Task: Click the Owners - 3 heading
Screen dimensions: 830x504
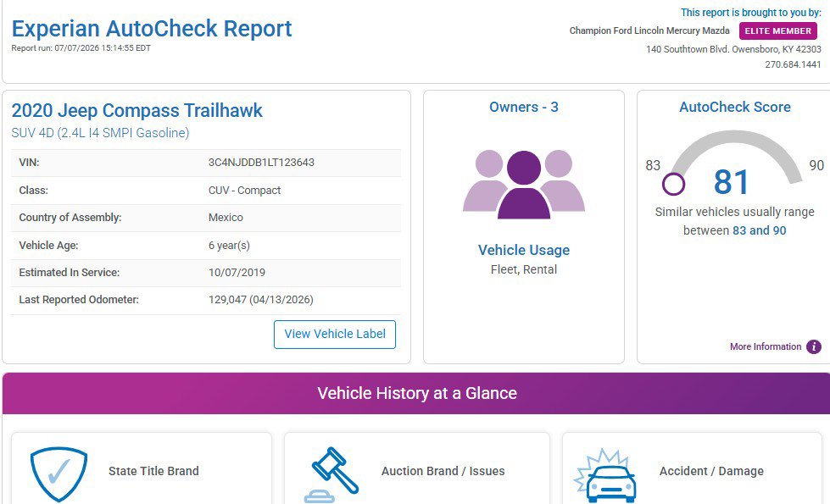Action: 523,108
